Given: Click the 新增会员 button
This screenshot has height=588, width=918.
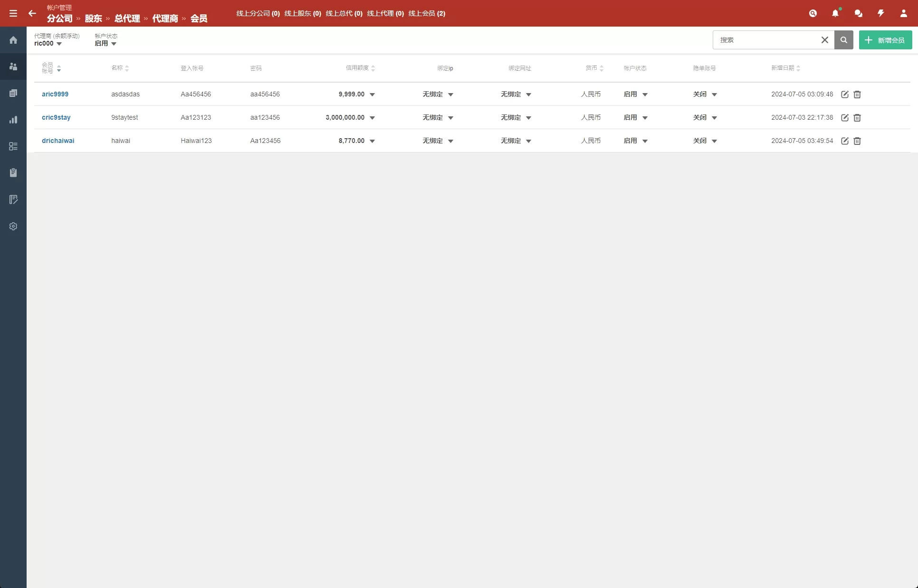Looking at the screenshot, I should point(885,40).
